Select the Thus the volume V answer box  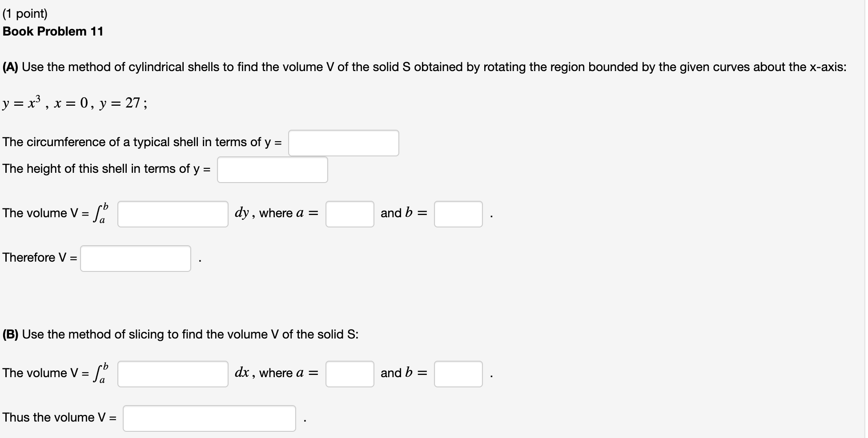209,417
